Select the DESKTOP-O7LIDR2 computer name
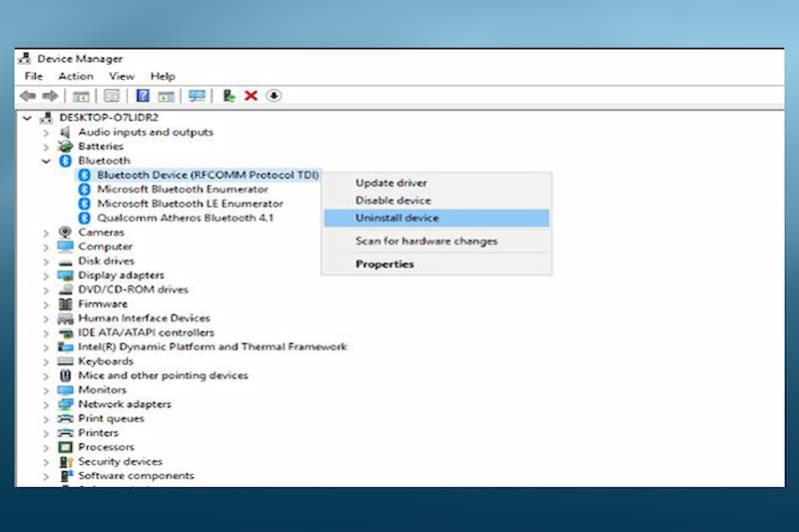The height and width of the screenshot is (532, 799). tap(109, 117)
